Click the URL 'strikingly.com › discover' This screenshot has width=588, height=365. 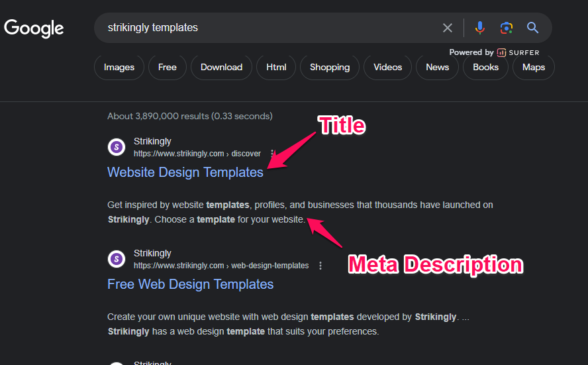point(197,154)
